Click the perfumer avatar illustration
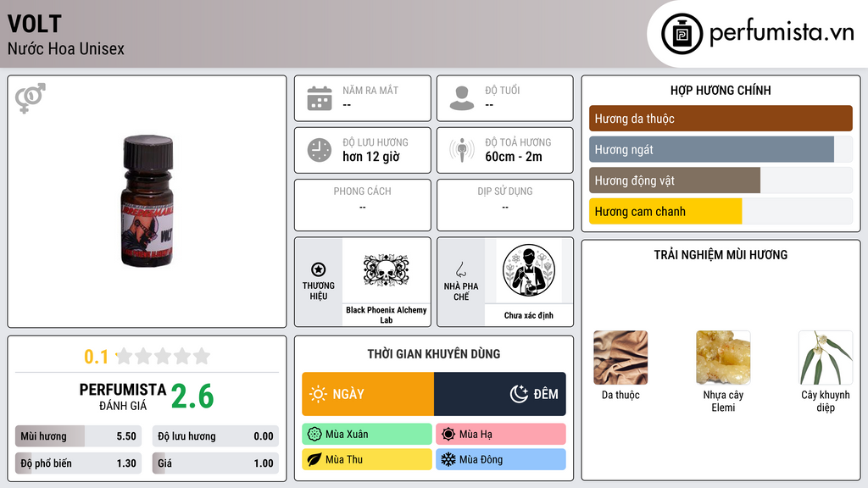 pyautogui.click(x=529, y=270)
